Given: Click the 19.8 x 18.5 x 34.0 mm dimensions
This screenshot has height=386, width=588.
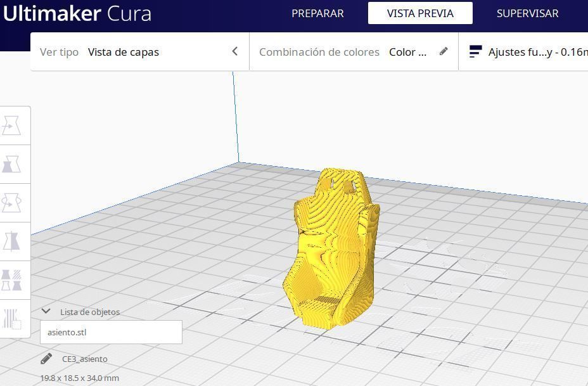Looking at the screenshot, I should click(79, 378).
